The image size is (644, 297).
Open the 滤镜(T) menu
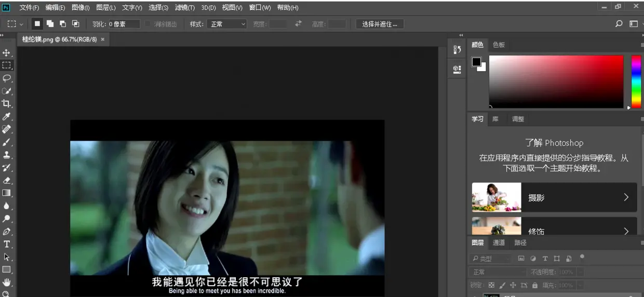tap(185, 8)
